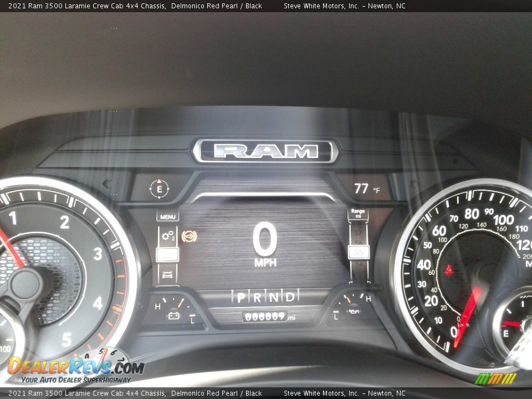Select the P gear indicator
The height and width of the screenshot is (399, 532).
pos(241,298)
